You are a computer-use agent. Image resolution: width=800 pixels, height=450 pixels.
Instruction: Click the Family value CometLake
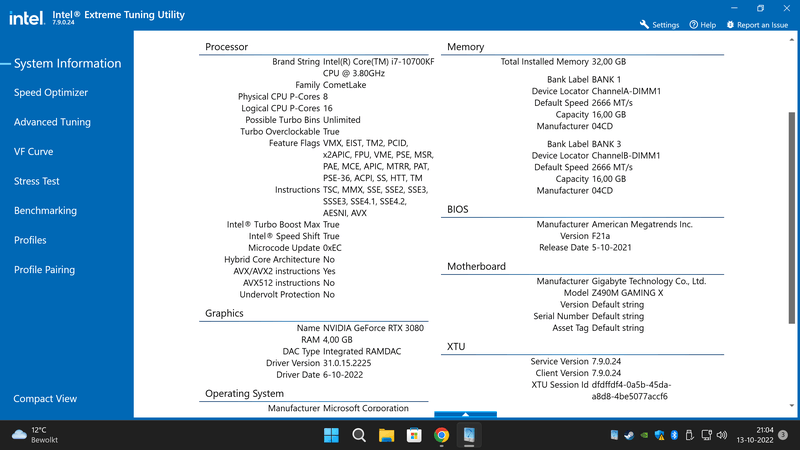point(344,85)
